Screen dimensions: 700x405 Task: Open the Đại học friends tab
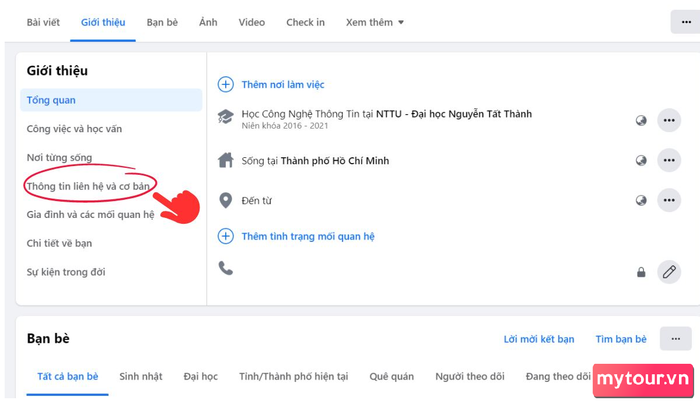coord(200,376)
